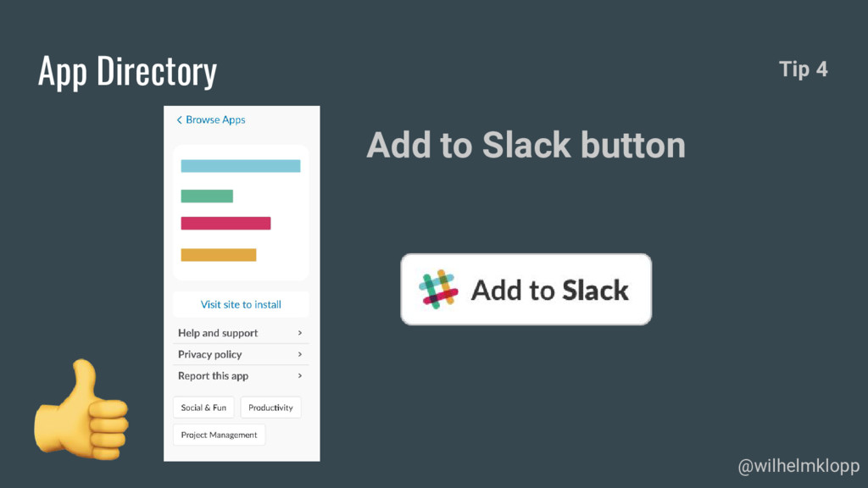Click the @wilhelmklopp handle text
This screenshot has height=488, width=868.
coord(798,467)
